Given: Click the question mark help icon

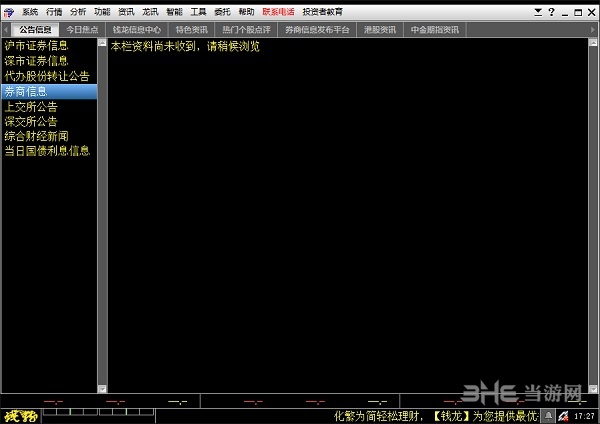Looking at the screenshot, I should tap(551, 12).
